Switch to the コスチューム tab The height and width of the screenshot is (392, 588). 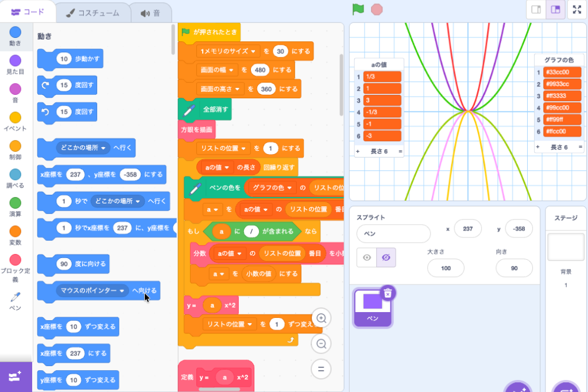click(92, 13)
